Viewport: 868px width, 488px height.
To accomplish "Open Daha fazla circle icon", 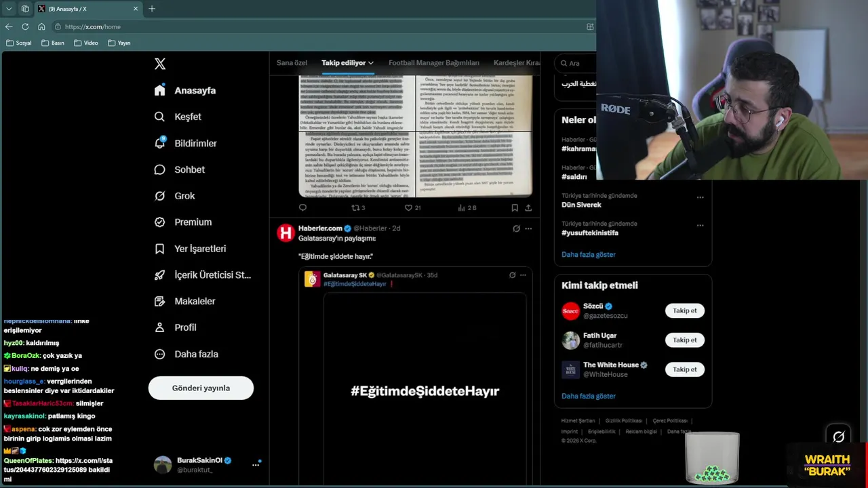I will (x=160, y=354).
